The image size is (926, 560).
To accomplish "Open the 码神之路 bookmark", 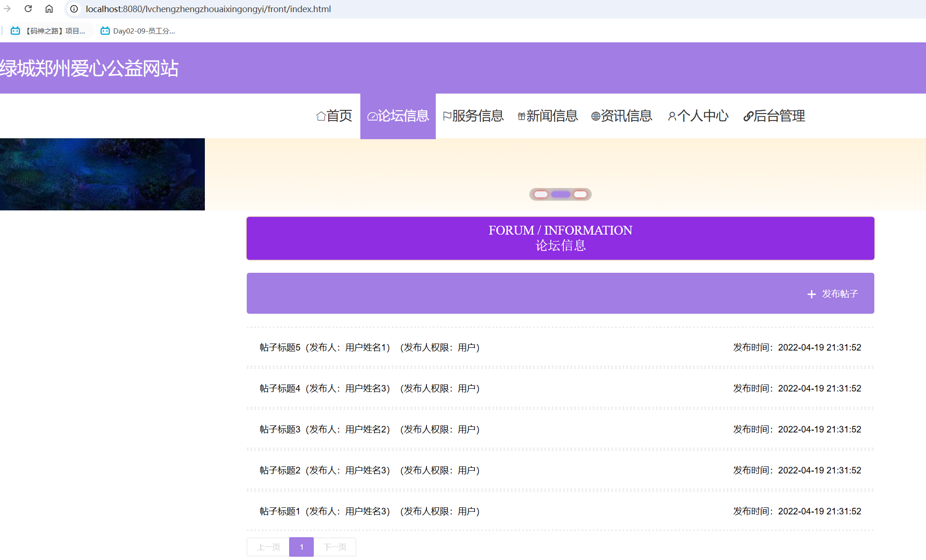I will point(48,31).
